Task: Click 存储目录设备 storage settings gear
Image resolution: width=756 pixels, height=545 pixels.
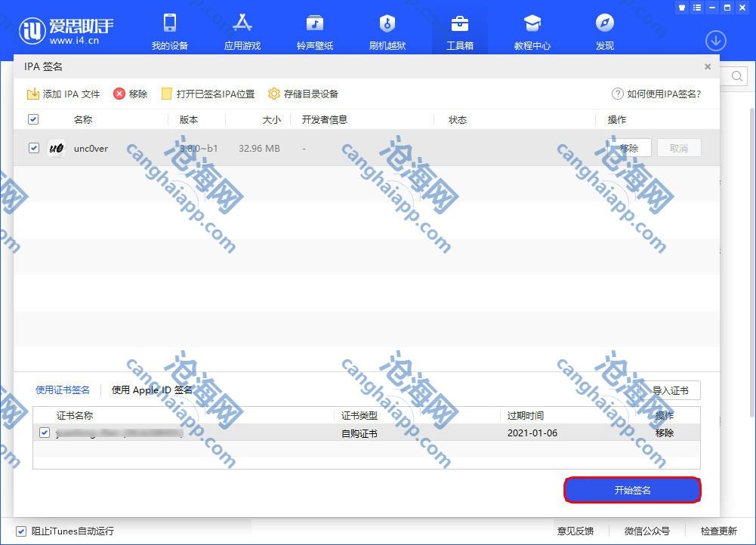Action: (303, 94)
